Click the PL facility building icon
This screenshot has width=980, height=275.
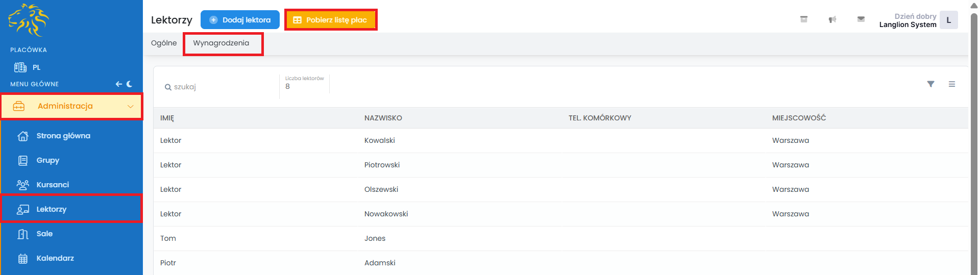20,67
